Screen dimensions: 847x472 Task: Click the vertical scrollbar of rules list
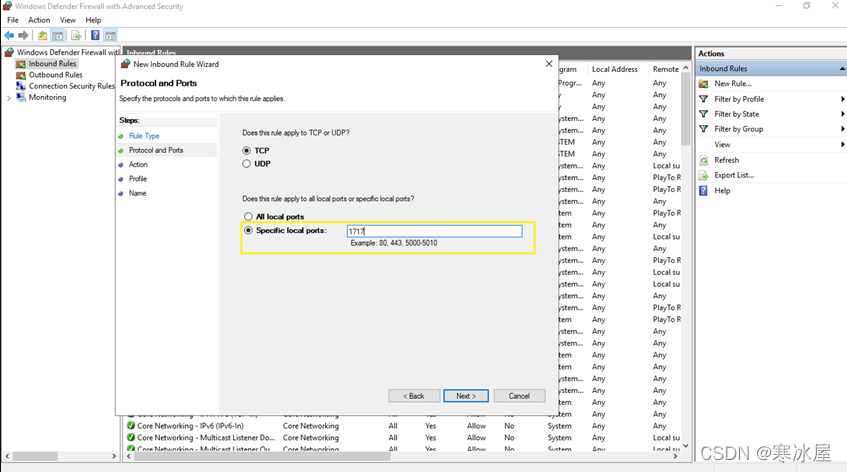(x=687, y=250)
